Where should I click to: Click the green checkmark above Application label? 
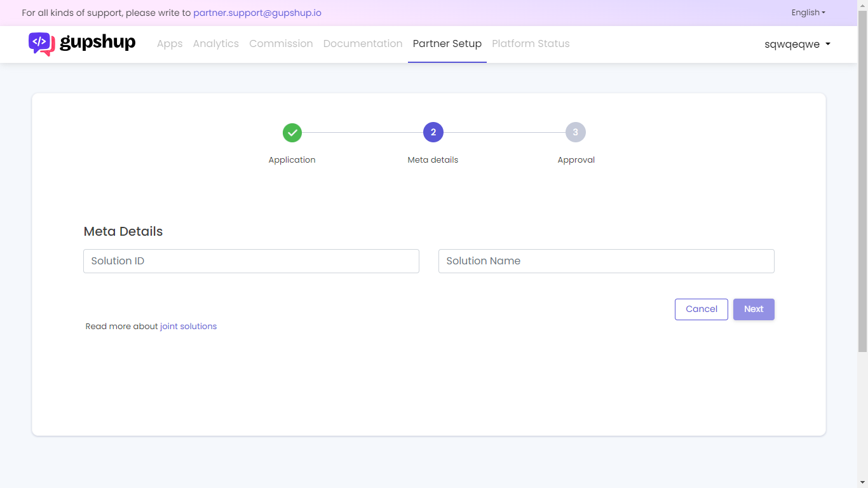(x=292, y=133)
